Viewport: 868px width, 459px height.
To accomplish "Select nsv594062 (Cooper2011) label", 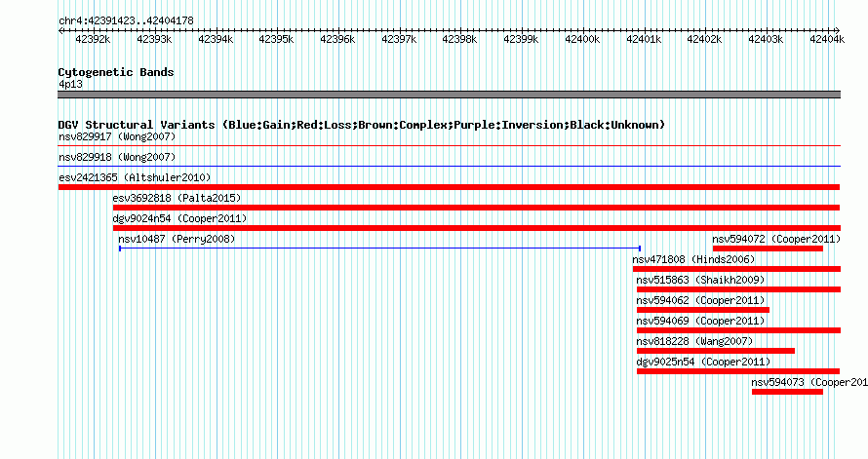I will 700,300.
